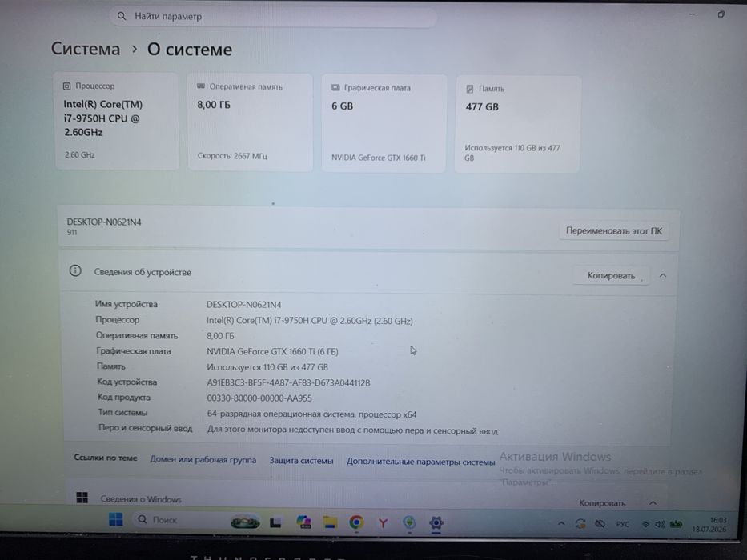747x560 pixels.
Task: Click the Settings gear on the taskbar
Action: (x=436, y=523)
